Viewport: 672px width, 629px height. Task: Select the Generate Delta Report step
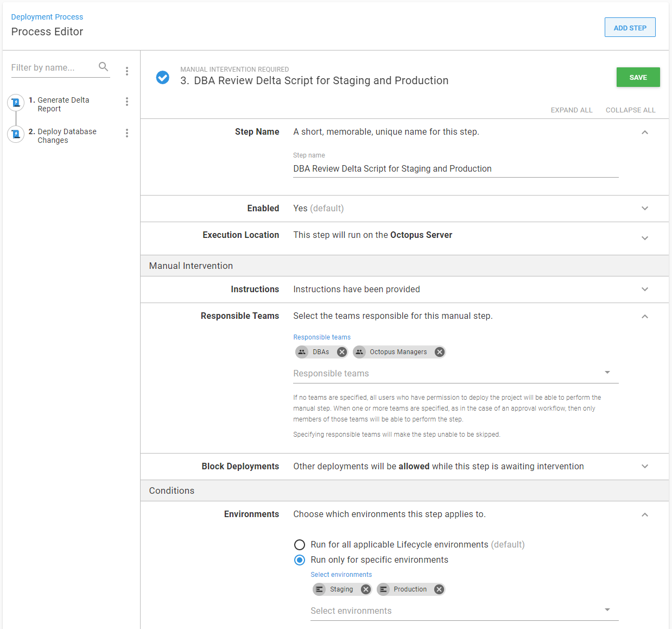click(63, 104)
